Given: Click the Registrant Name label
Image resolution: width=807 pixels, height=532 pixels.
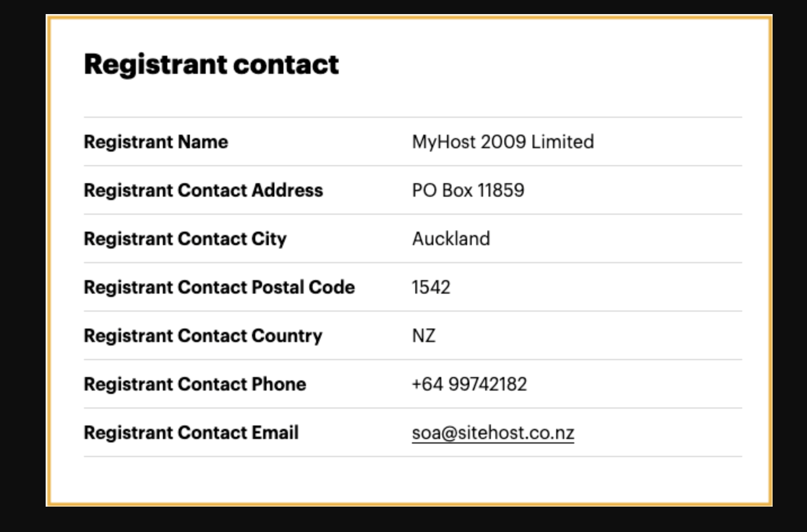Looking at the screenshot, I should pos(156,142).
